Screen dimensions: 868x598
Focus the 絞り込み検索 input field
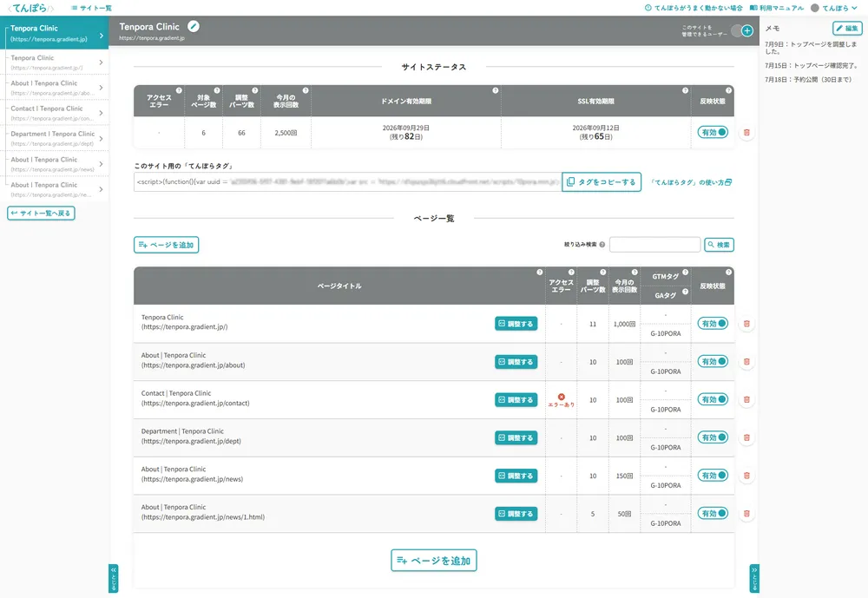tap(654, 245)
